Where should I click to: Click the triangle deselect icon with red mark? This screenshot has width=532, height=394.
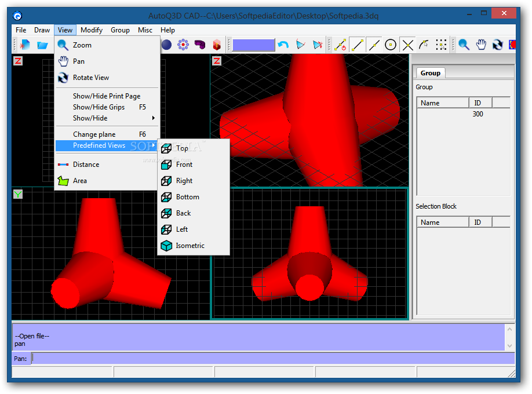(x=318, y=45)
